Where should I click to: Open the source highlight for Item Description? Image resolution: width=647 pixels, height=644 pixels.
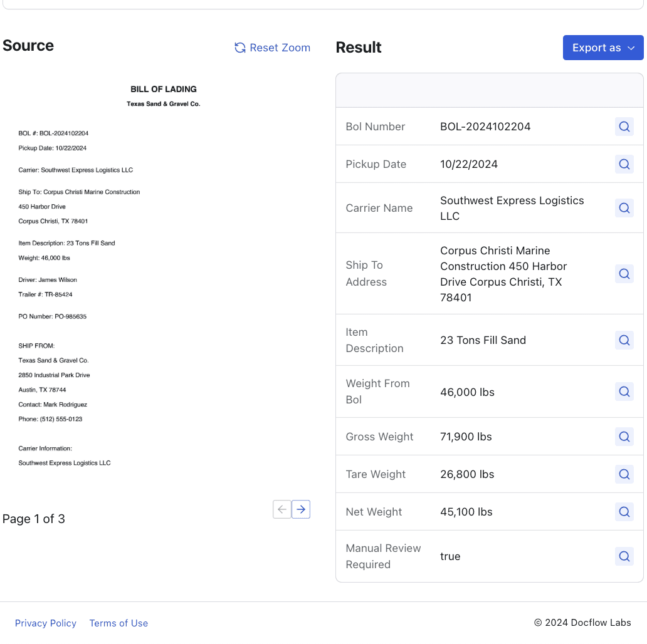tap(624, 340)
